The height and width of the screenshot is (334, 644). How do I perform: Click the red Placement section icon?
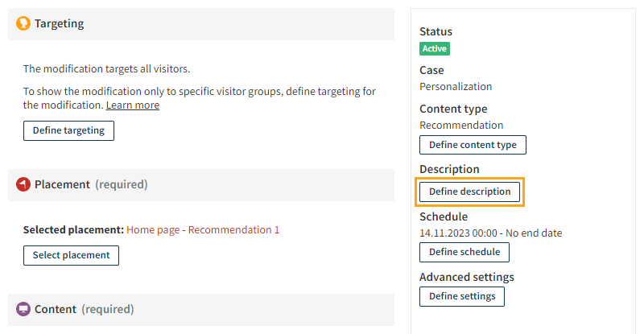pos(23,184)
